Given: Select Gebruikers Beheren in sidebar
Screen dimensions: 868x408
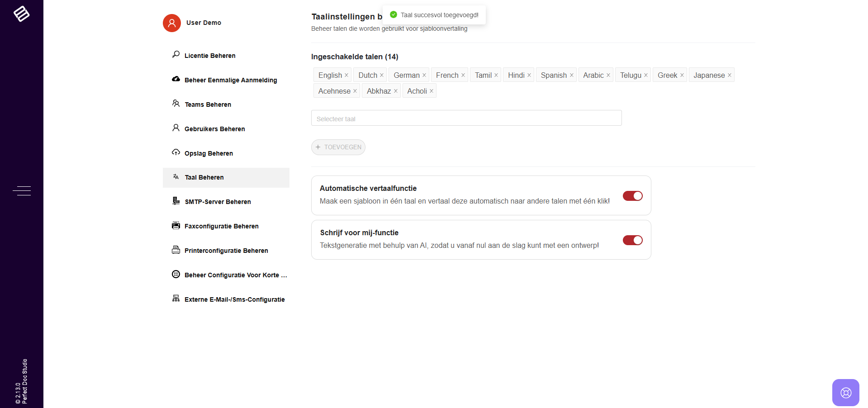Looking at the screenshot, I should tap(214, 129).
